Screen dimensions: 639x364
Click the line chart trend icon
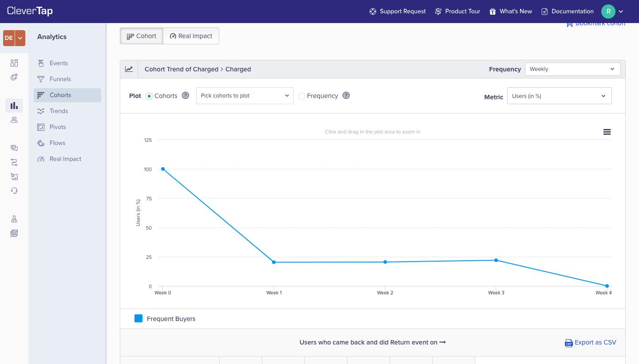tap(129, 69)
